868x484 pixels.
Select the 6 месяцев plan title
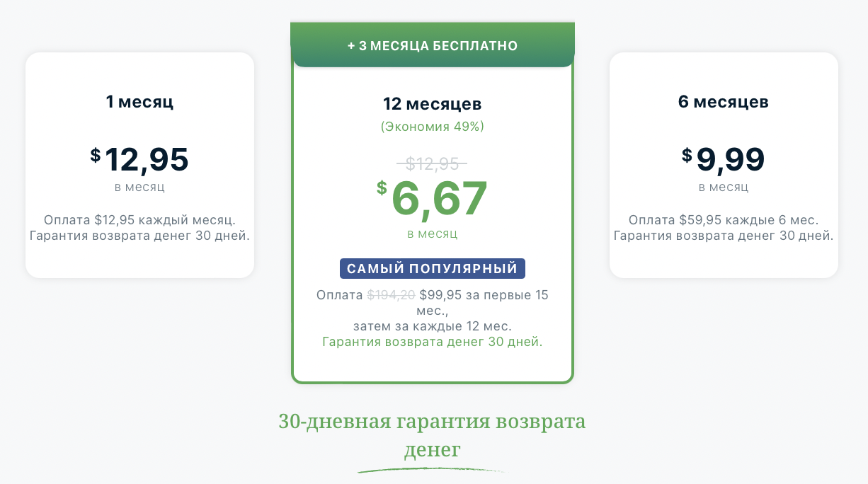[x=724, y=102]
